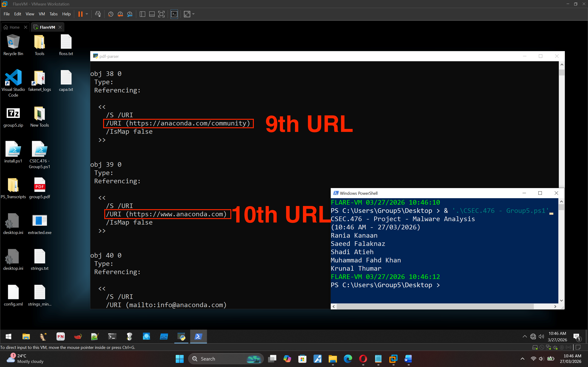This screenshot has width=588, height=367.
Task: Take a snapshot of the VM
Action: click(x=110, y=14)
